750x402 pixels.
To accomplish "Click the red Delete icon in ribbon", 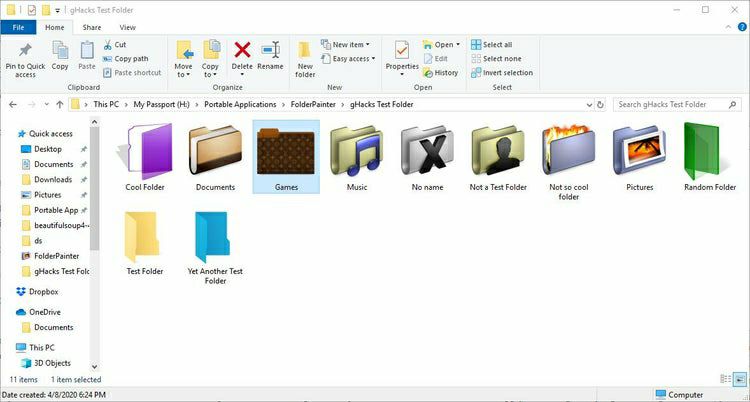I will pyautogui.click(x=242, y=50).
